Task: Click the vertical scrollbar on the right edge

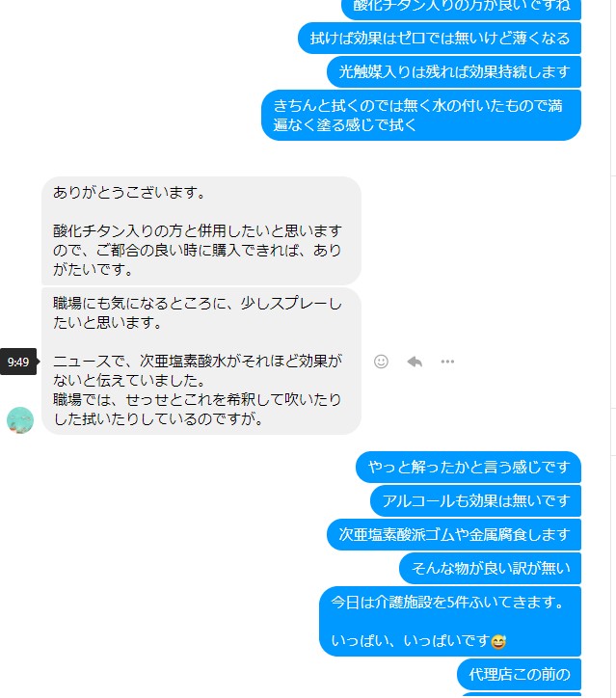Action: point(613,349)
